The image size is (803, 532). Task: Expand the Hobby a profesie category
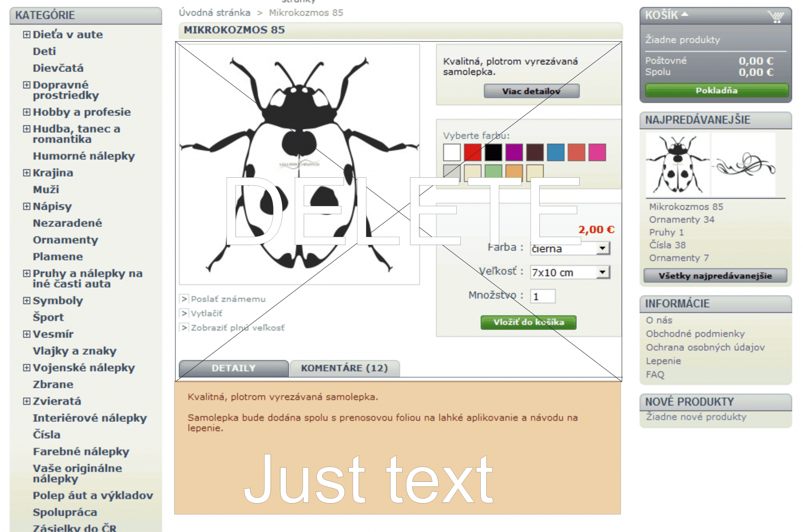(x=26, y=112)
